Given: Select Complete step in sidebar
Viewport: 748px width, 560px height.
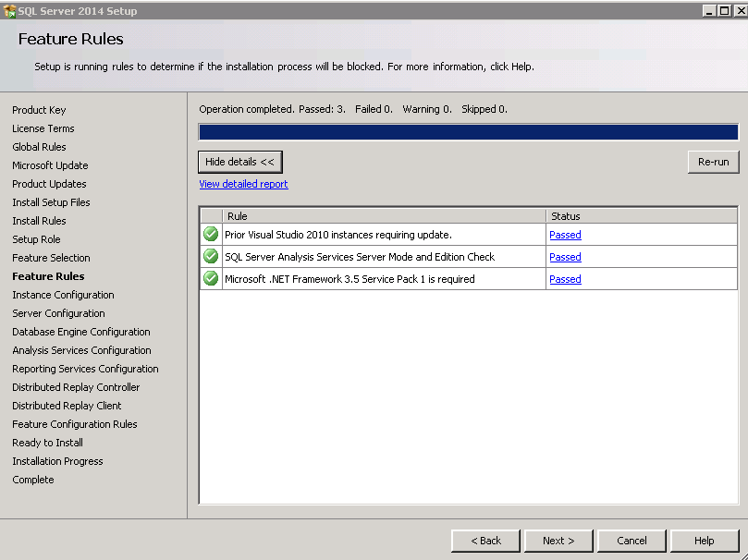Looking at the screenshot, I should (x=33, y=480).
